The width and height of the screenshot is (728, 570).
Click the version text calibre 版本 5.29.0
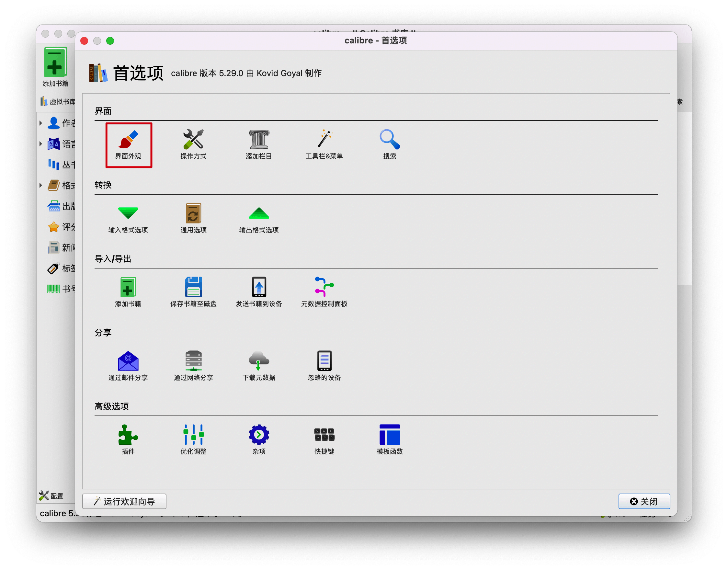click(207, 73)
